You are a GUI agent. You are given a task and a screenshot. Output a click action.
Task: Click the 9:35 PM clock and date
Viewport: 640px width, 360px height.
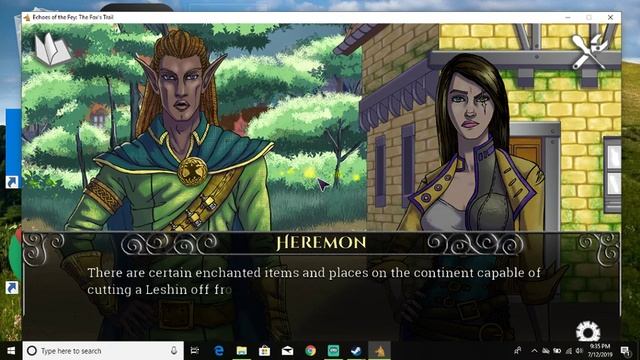click(x=600, y=351)
